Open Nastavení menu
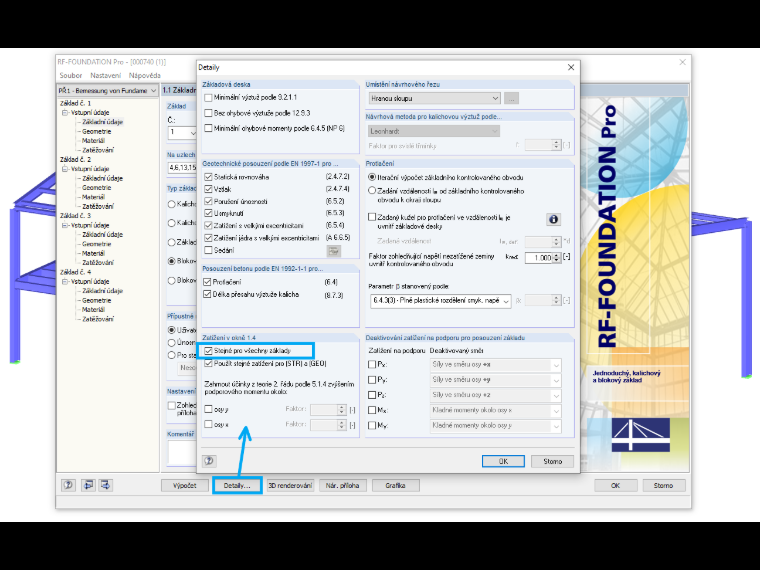The height and width of the screenshot is (570, 760). pyautogui.click(x=106, y=76)
